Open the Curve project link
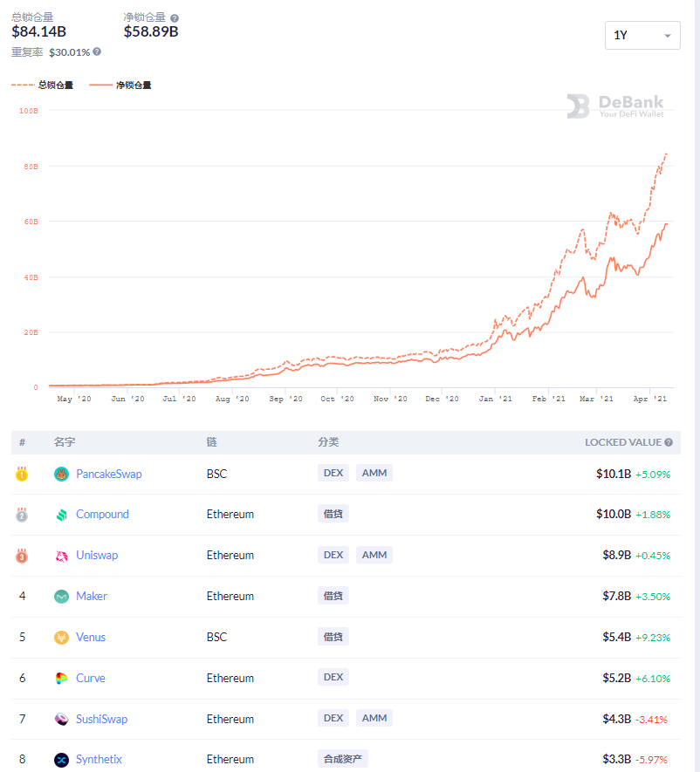The image size is (700, 772). [91, 678]
